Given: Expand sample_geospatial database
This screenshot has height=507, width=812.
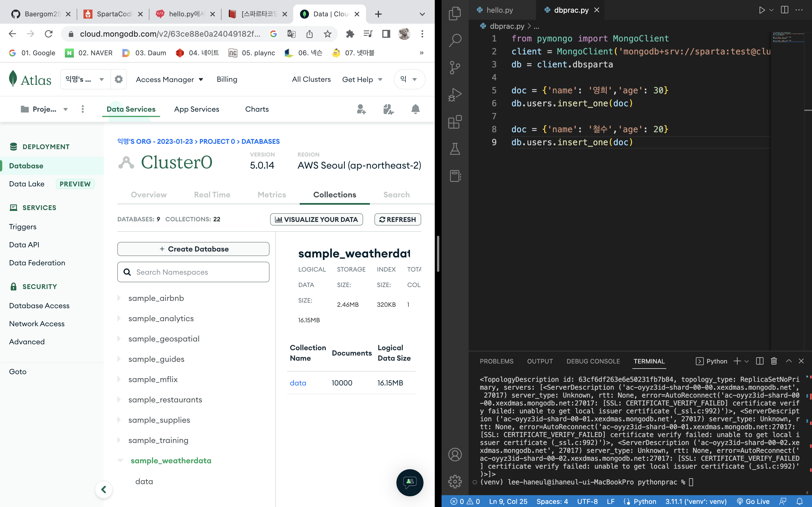Looking at the screenshot, I should click(119, 339).
